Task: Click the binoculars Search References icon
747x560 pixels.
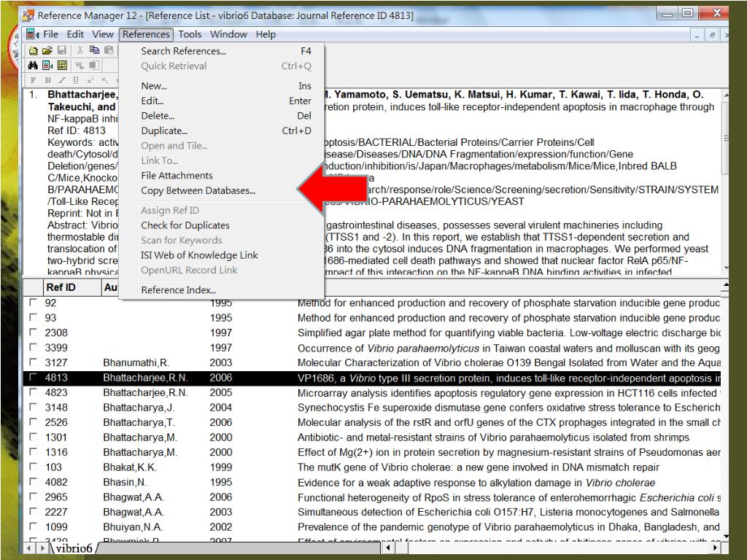Action: [x=33, y=65]
